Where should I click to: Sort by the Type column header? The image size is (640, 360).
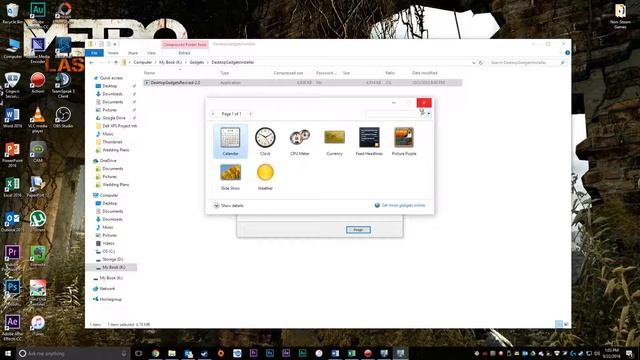(x=224, y=73)
